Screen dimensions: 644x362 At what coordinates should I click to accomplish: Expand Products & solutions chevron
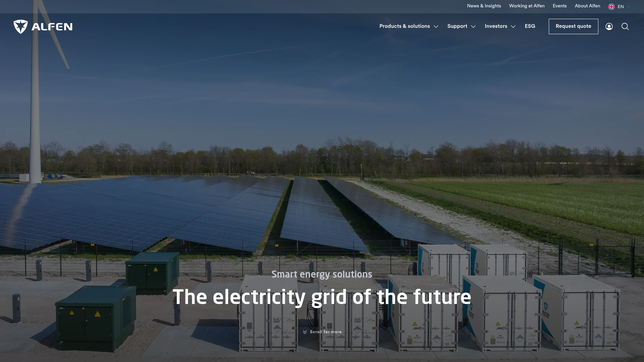[436, 26]
